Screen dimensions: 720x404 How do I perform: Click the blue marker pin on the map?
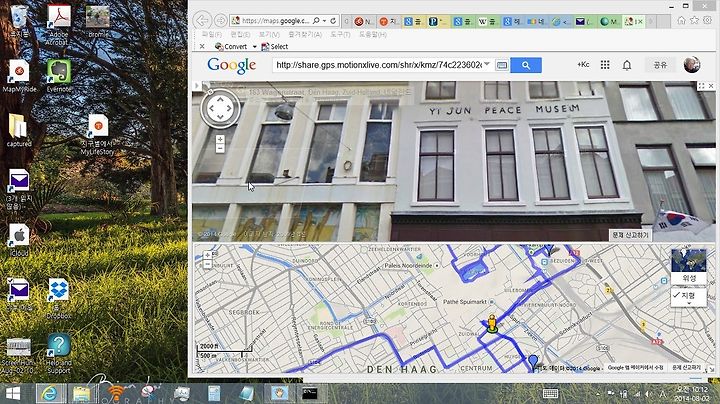coord(533,362)
